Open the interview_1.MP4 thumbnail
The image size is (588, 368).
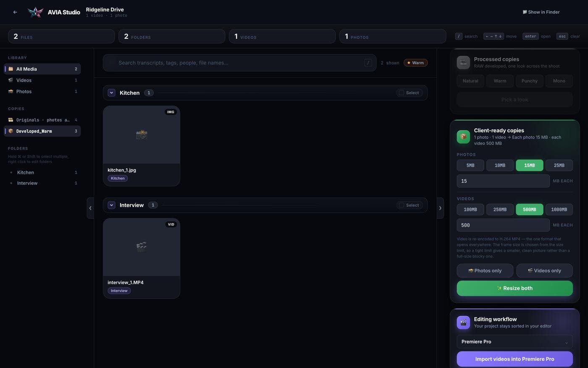(142, 247)
